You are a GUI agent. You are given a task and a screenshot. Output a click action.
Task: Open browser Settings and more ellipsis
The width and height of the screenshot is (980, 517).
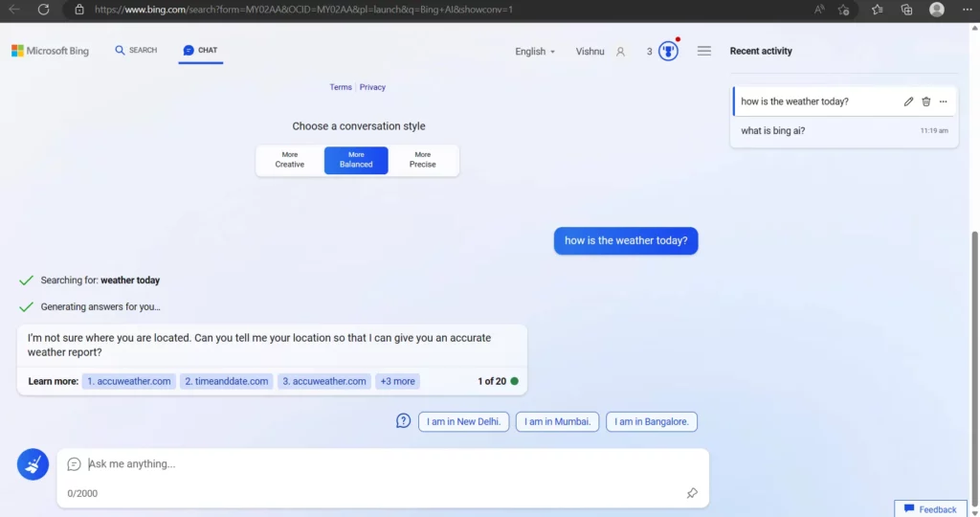(x=967, y=10)
